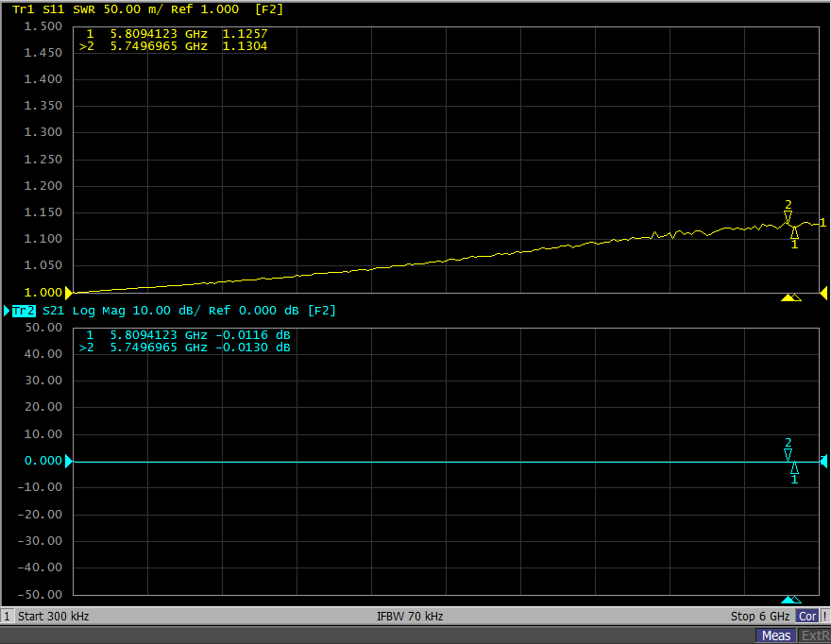Click channel number 1 box in status bar
The image size is (831, 644).
click(x=7, y=617)
